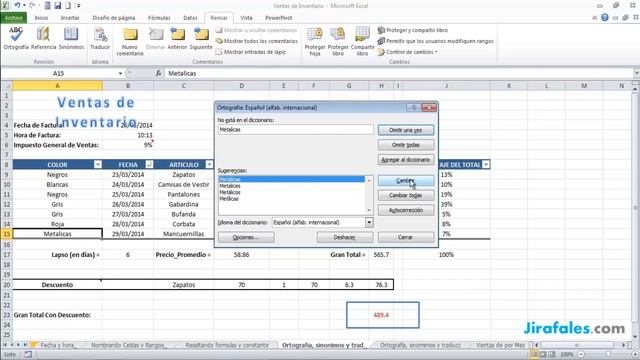The height and width of the screenshot is (360, 640).
Task: Click Normal view button in status bar
Action: click(533, 355)
